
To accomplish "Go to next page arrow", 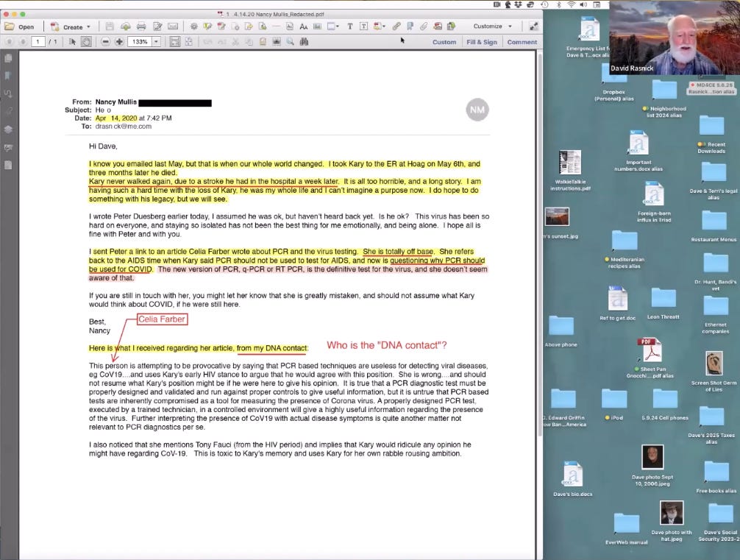I will pos(23,41).
